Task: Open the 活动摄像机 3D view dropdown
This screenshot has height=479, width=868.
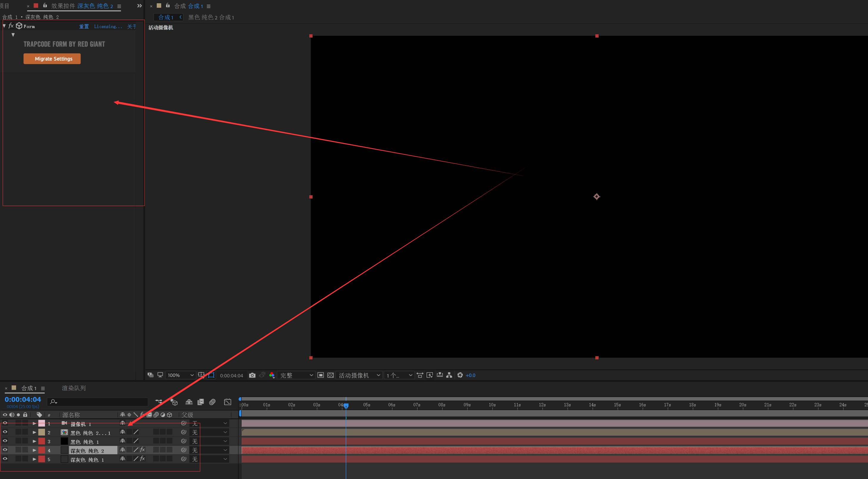Action: coord(359,375)
